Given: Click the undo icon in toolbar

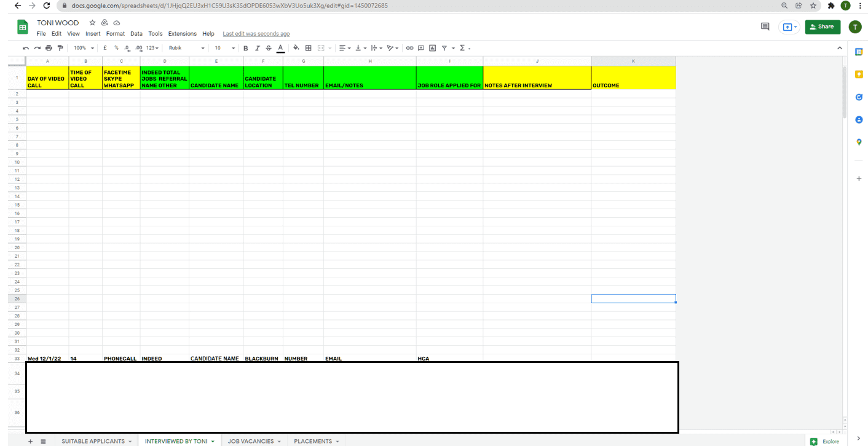Looking at the screenshot, I should pos(26,48).
